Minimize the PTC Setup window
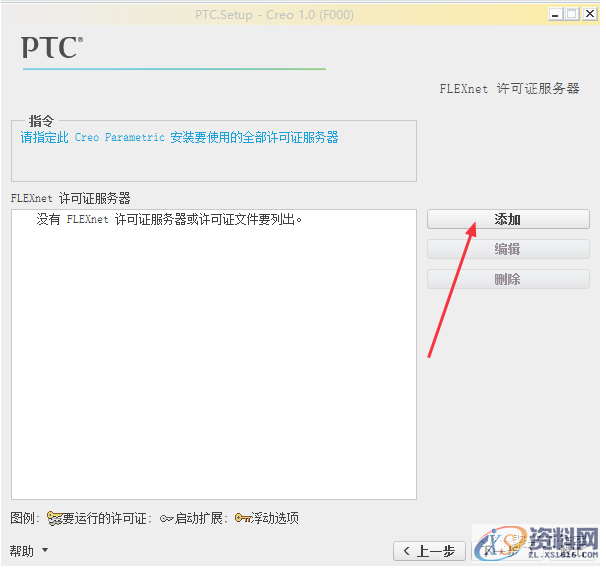 coord(555,14)
